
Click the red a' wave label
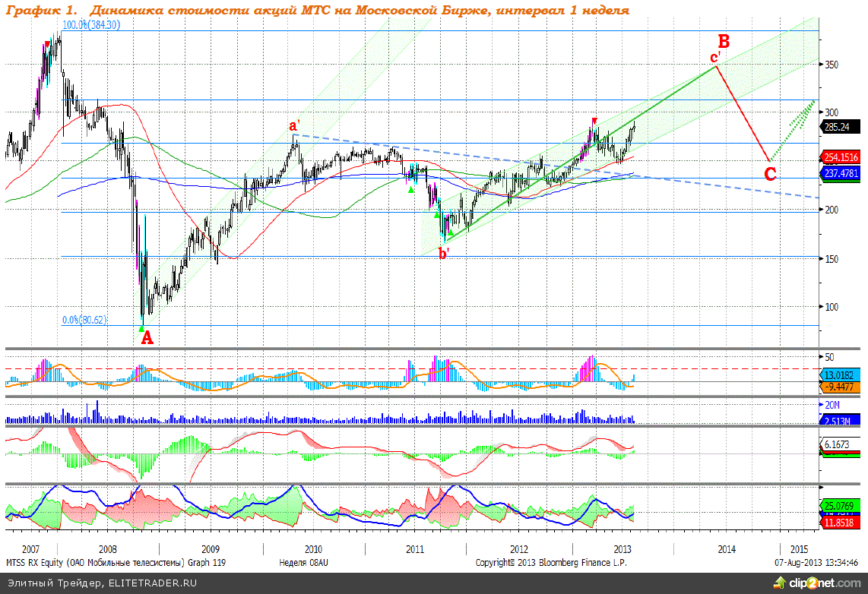coord(294,125)
